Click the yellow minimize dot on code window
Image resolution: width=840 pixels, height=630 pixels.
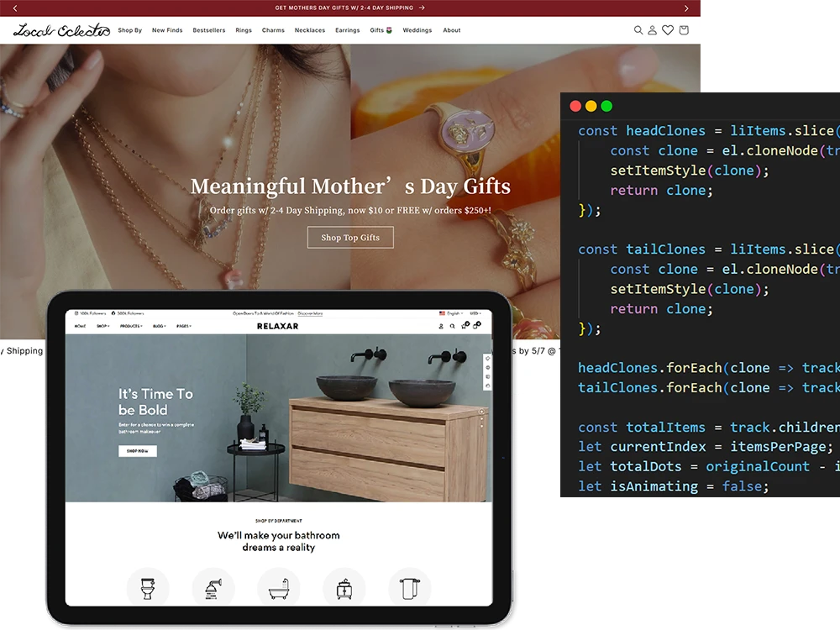point(591,106)
